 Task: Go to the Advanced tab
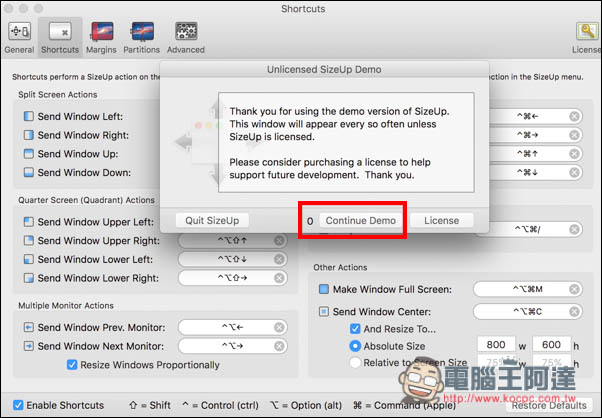pyautogui.click(x=186, y=38)
